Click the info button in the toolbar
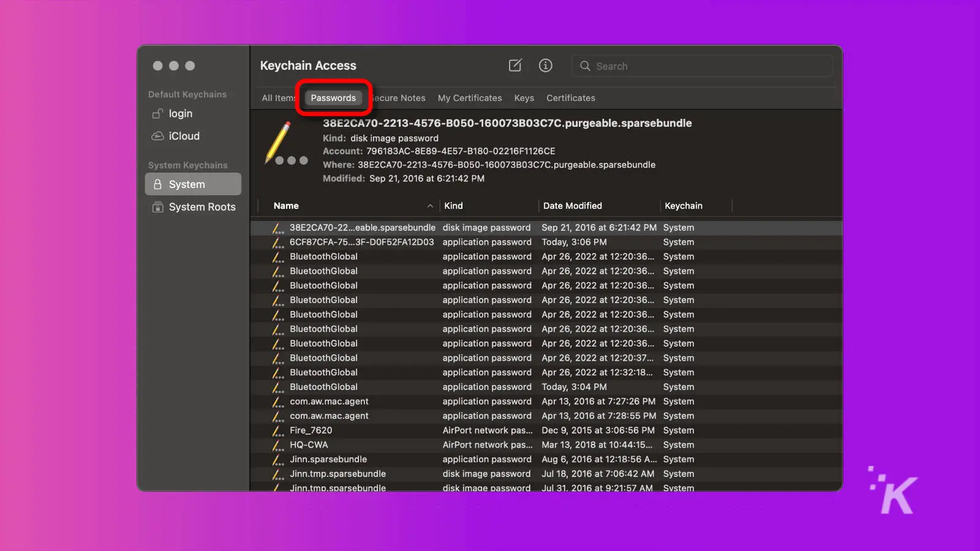Screen dimensions: 980x551 point(545,66)
